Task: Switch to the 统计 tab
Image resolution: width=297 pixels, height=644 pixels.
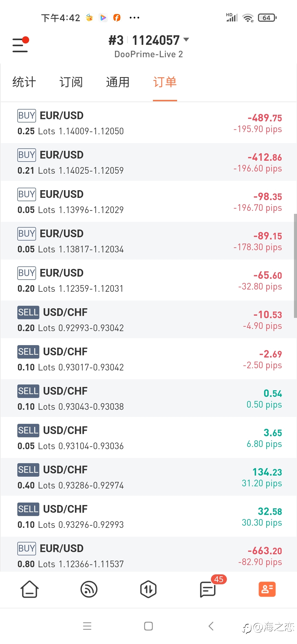Action: (x=24, y=82)
